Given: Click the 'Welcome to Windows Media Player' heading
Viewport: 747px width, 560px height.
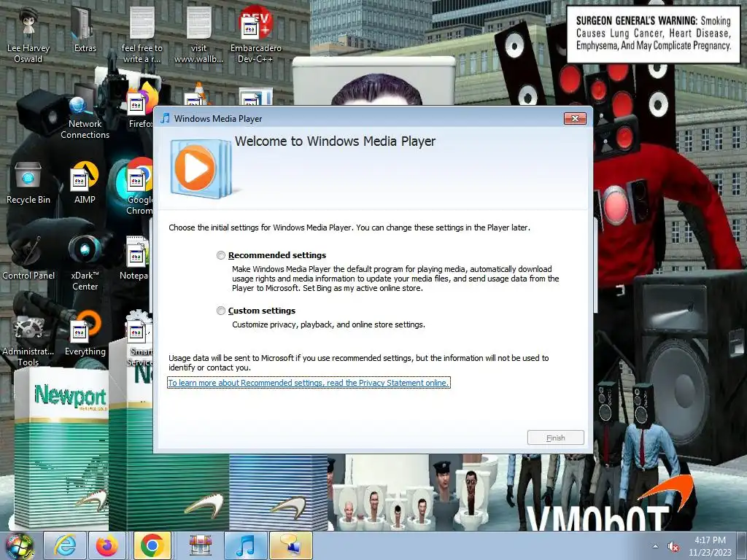Looking at the screenshot, I should coord(335,141).
